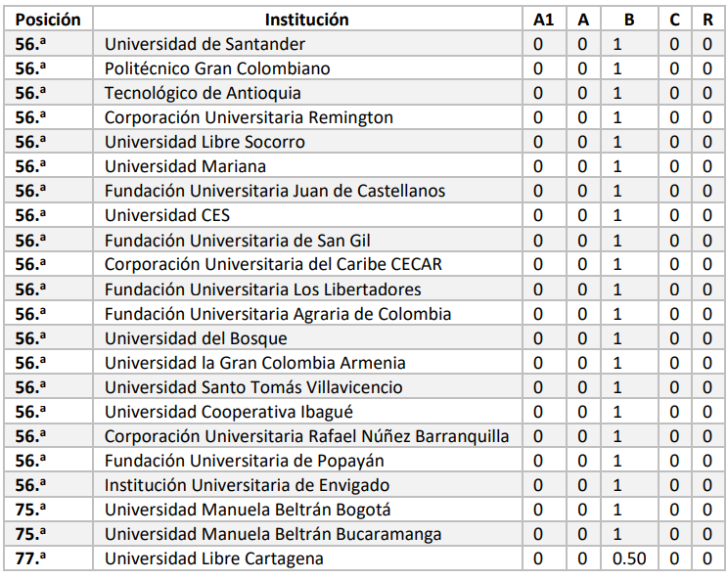
Task: Select the A1 column header
Action: coord(543,20)
